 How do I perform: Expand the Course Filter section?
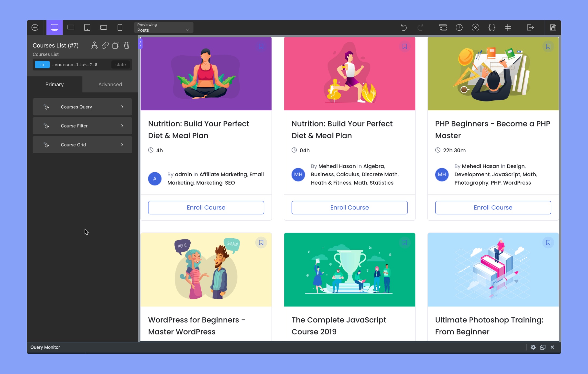coord(82,126)
